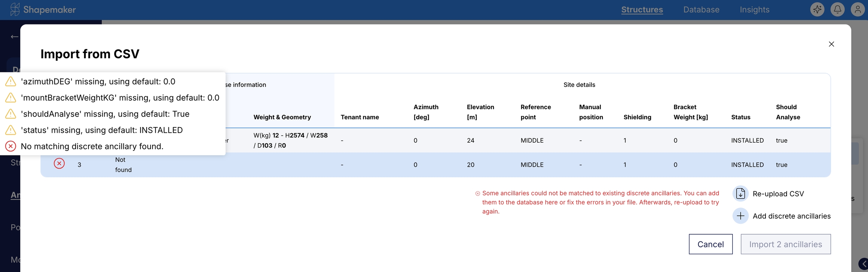This screenshot has width=868, height=272.
Task: Select the row 3 'Not found' entry
Action: pos(123,165)
